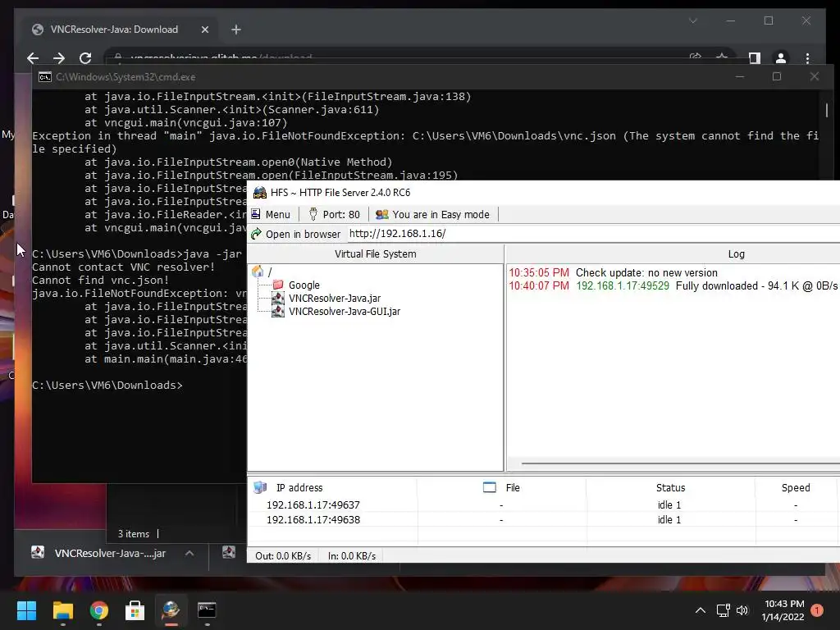Click the Port: 80 button in HFS

tap(335, 214)
